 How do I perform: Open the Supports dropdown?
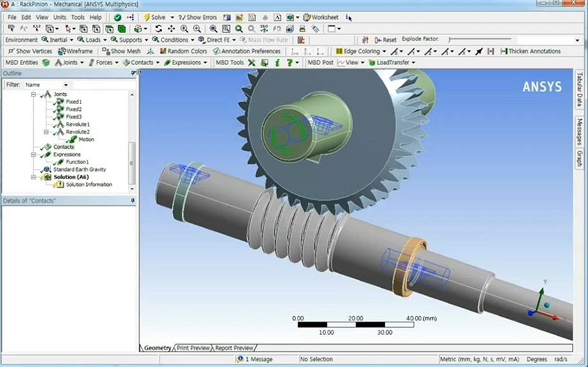tap(130, 40)
